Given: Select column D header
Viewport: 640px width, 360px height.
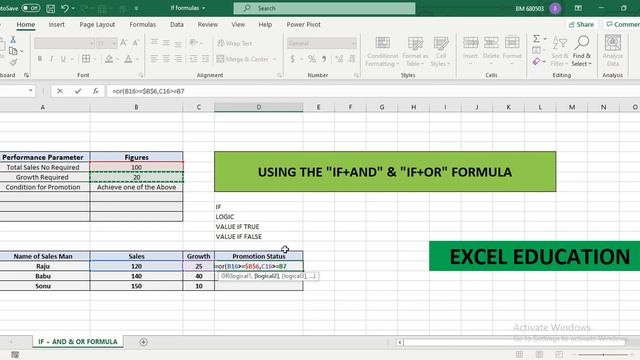Looking at the screenshot, I should pyautogui.click(x=258, y=107).
